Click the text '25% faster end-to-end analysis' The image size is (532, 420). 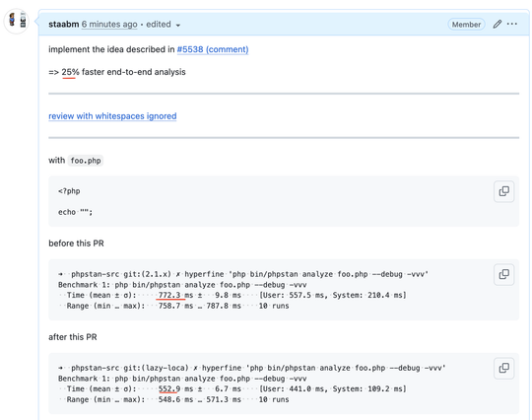point(123,72)
